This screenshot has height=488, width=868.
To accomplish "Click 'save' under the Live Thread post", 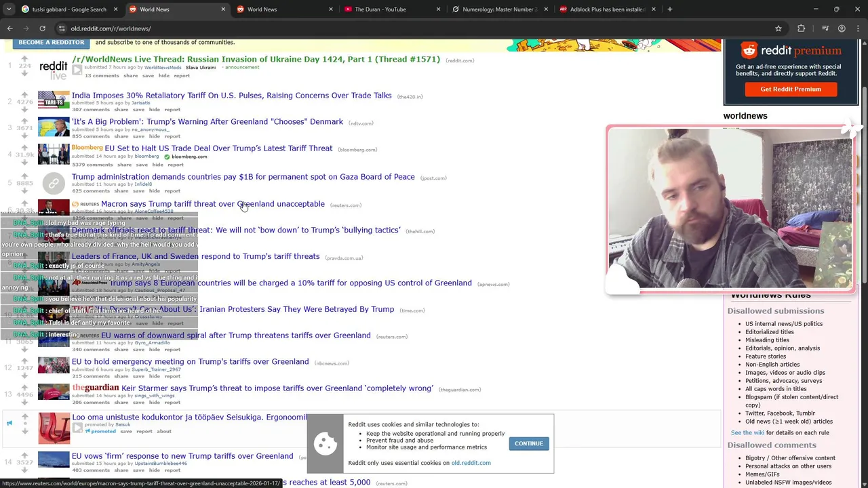I will (x=148, y=76).
